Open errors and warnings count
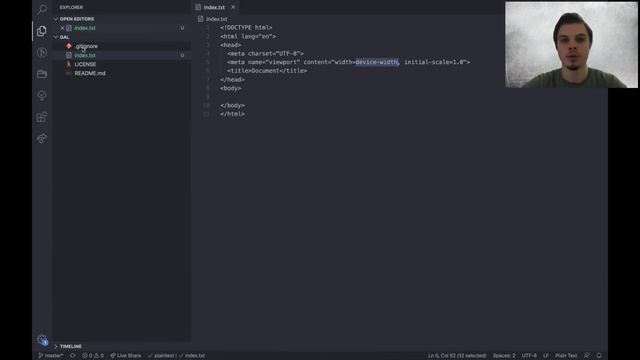Image resolution: width=640 pixels, height=360 pixels. (93, 356)
